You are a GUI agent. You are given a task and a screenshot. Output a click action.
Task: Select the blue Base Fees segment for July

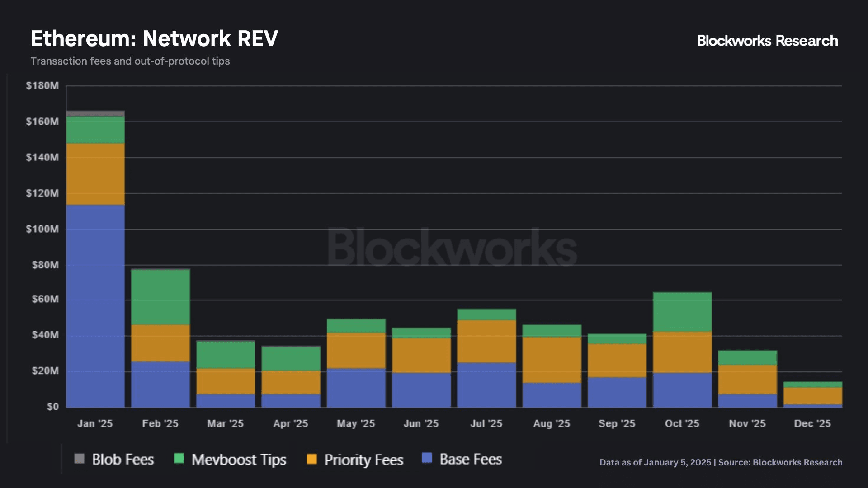click(487, 385)
